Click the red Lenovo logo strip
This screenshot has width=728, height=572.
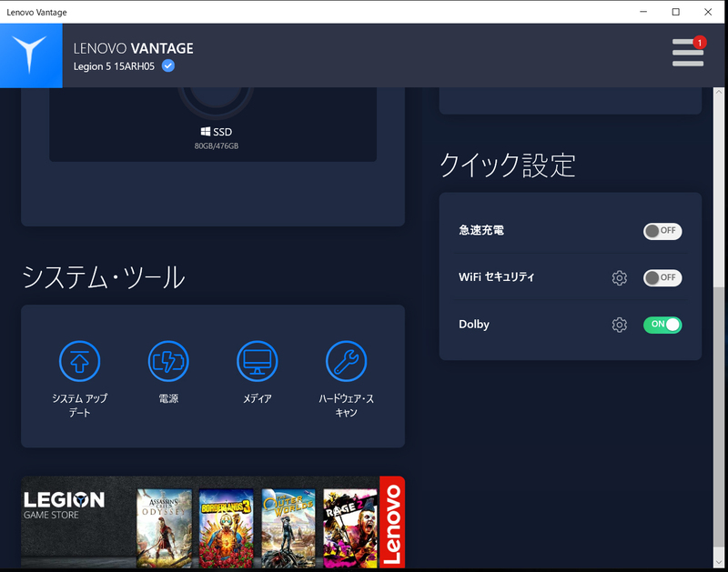point(392,522)
